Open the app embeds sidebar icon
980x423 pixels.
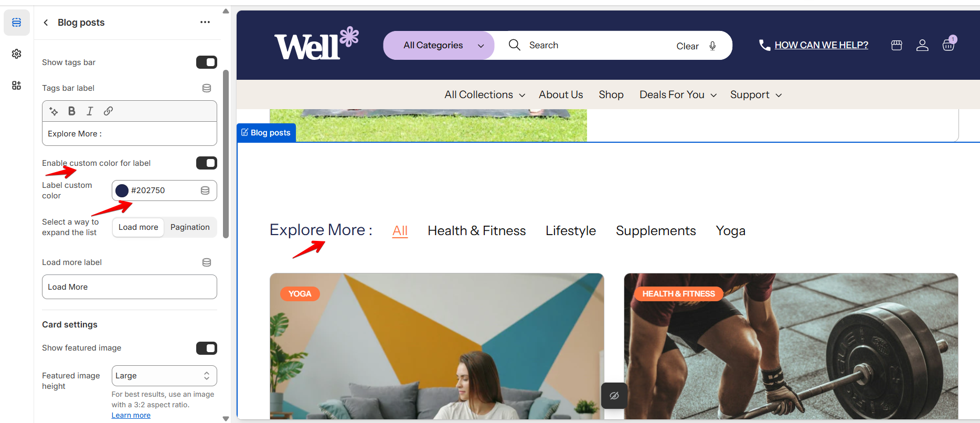(x=17, y=85)
